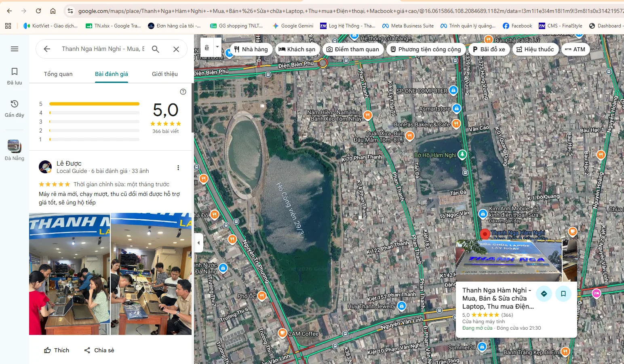Viewport: 624px width, 364px height.
Task: Open Thanh Nga storefront photo in card
Action: pos(509,261)
